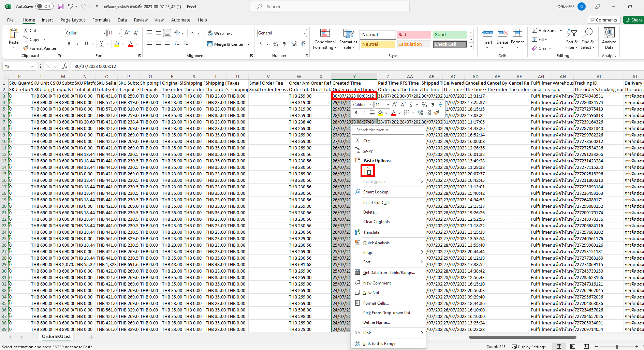
Task: Click Insert Function fx icon
Action: pos(65,66)
